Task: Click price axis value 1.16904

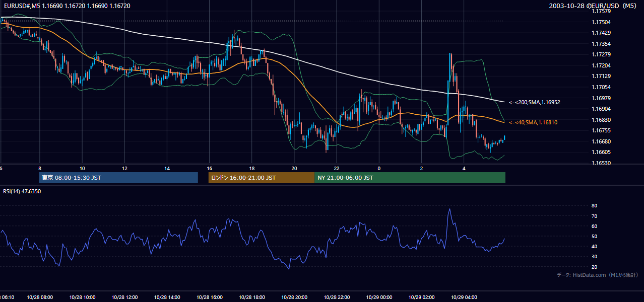Action: (x=601, y=109)
